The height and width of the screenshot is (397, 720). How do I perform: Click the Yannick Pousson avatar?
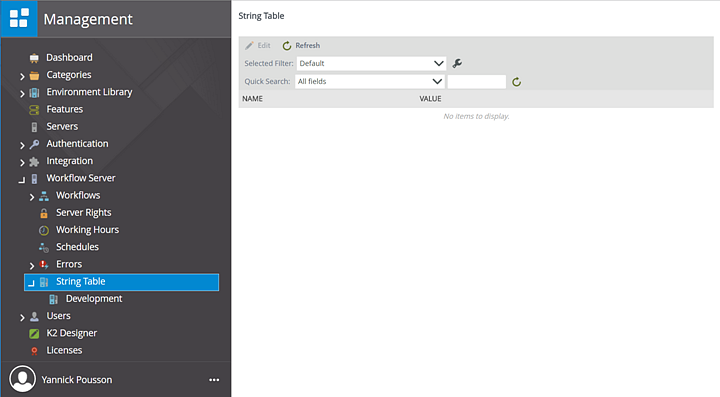tap(22, 379)
